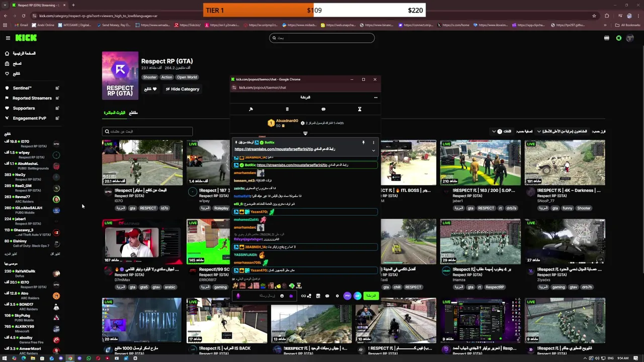The width and height of the screenshot is (644, 362).
Task: Open the SNooP_77 4K Darkness stream thumbnail
Action: [565, 163]
